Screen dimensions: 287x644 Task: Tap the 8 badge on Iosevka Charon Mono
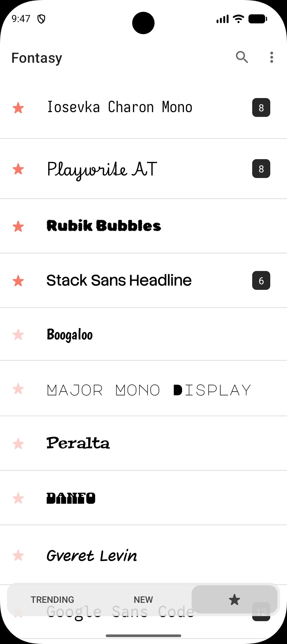[x=261, y=108]
